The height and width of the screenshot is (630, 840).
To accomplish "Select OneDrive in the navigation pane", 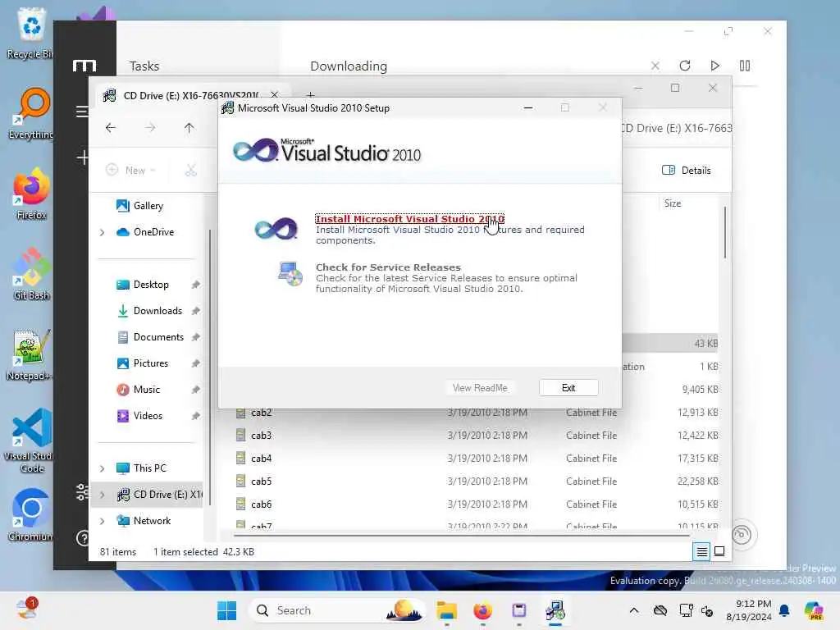I will [153, 232].
